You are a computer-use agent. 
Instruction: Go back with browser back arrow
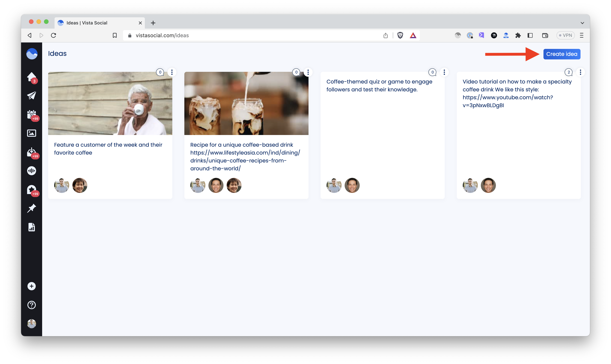click(x=30, y=35)
